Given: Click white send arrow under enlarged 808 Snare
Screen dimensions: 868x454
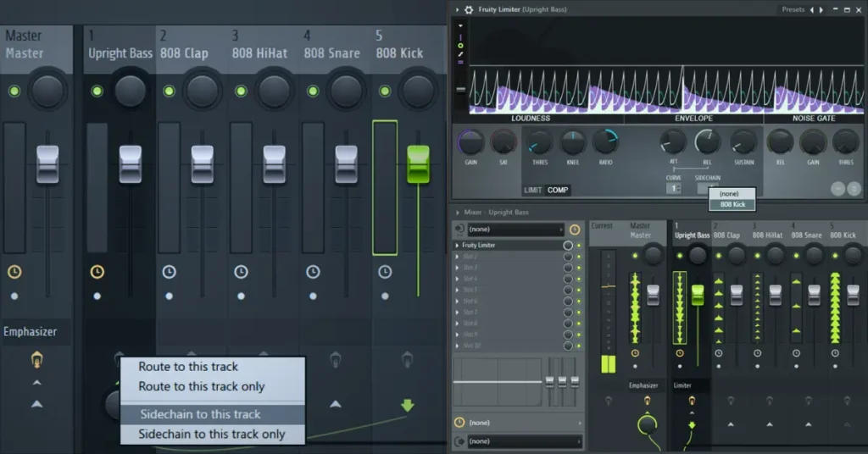Looking at the screenshot, I should click(x=336, y=404).
